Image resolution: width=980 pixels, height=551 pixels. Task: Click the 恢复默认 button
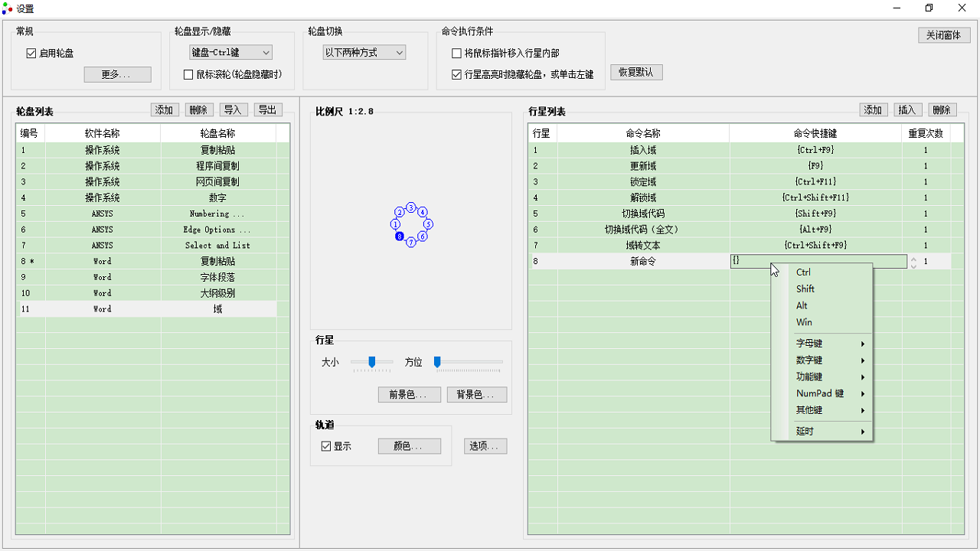click(636, 71)
